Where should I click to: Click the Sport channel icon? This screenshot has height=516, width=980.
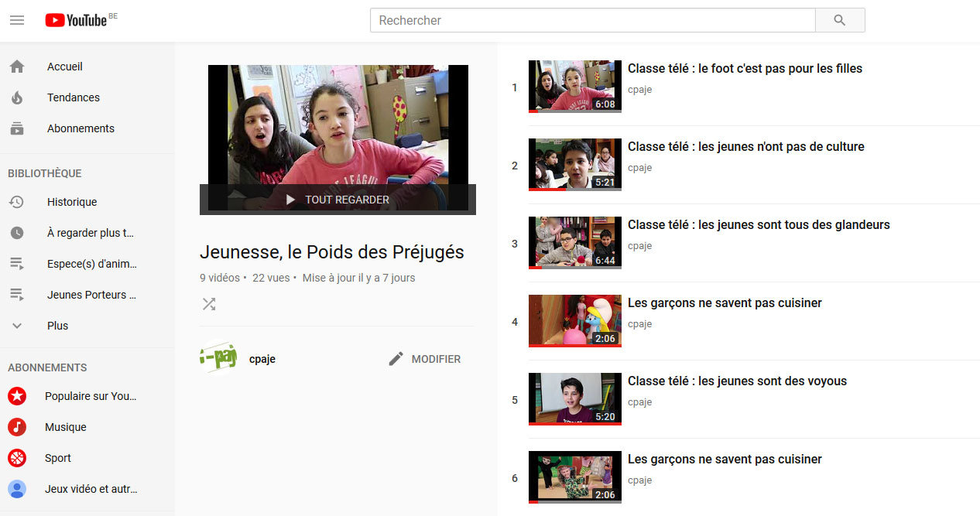pyautogui.click(x=17, y=458)
